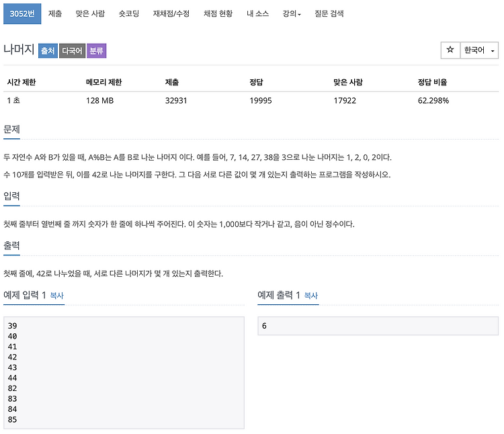Open the 채점 현황 tab
This screenshot has height=434, width=504.
218,13
